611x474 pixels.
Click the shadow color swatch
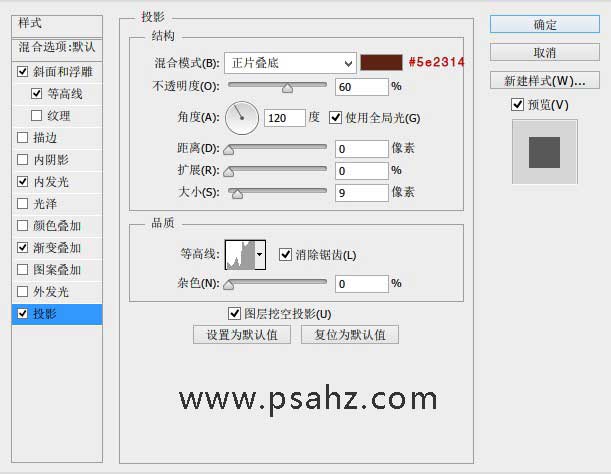[x=381, y=63]
